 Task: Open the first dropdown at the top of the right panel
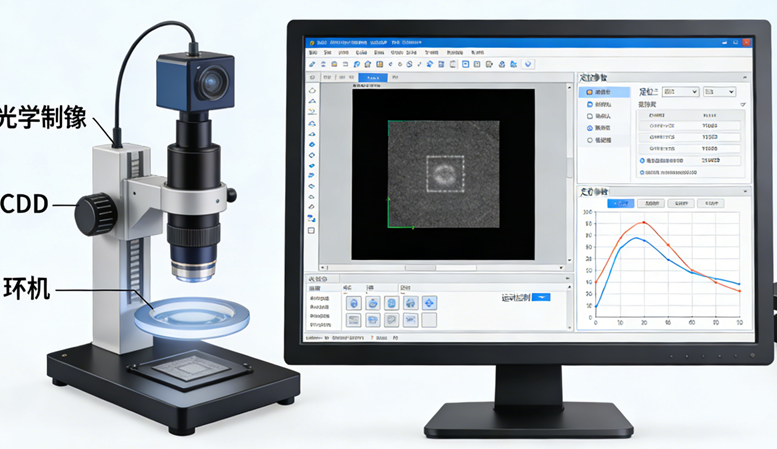pyautogui.click(x=679, y=92)
